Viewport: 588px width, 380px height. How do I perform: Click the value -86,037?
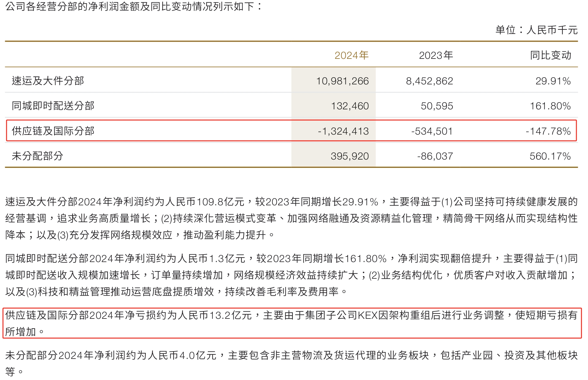click(x=435, y=156)
